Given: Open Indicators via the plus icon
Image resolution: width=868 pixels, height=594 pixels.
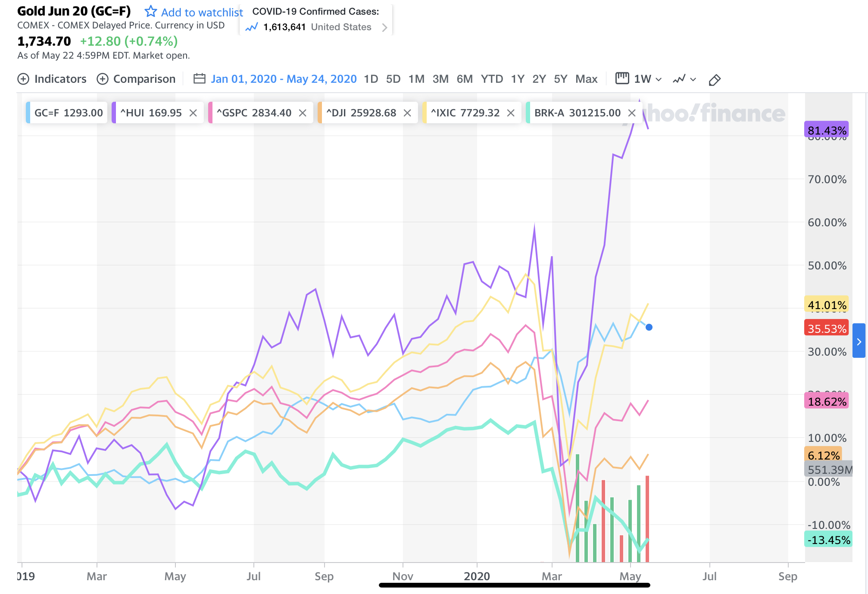Looking at the screenshot, I should pos(23,79).
